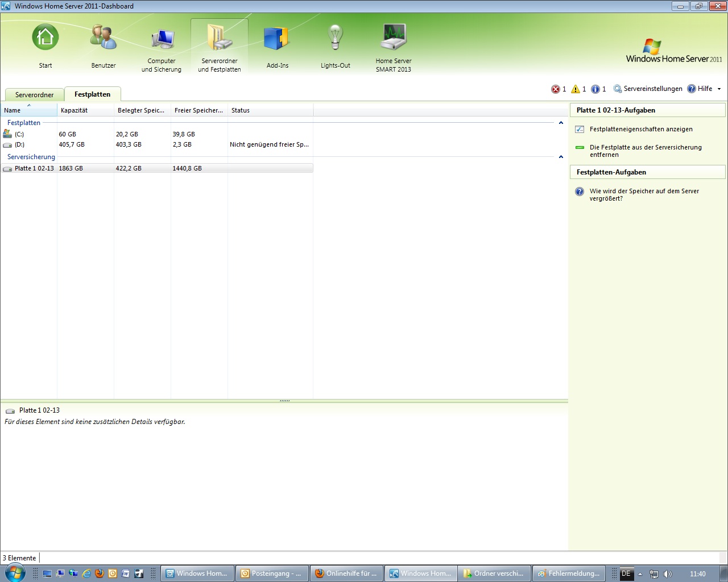The image size is (728, 582).
Task: Open the Hilfe help button
Action: tap(700, 89)
